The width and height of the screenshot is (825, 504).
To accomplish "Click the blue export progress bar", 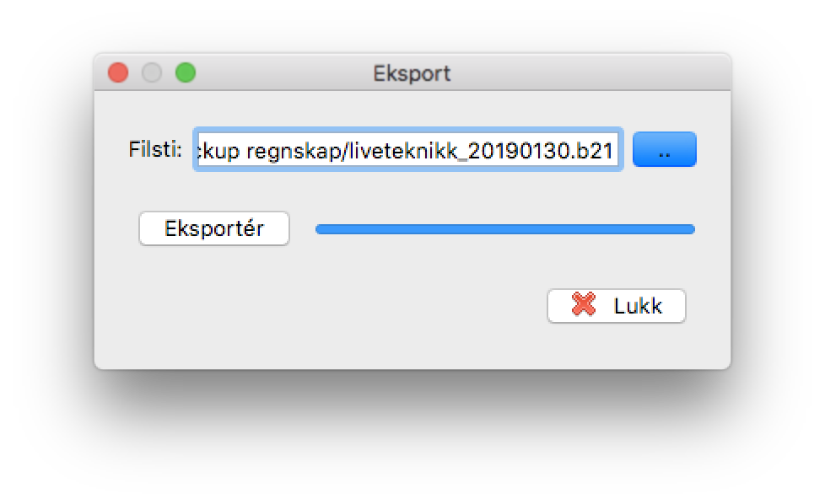I will click(505, 229).
